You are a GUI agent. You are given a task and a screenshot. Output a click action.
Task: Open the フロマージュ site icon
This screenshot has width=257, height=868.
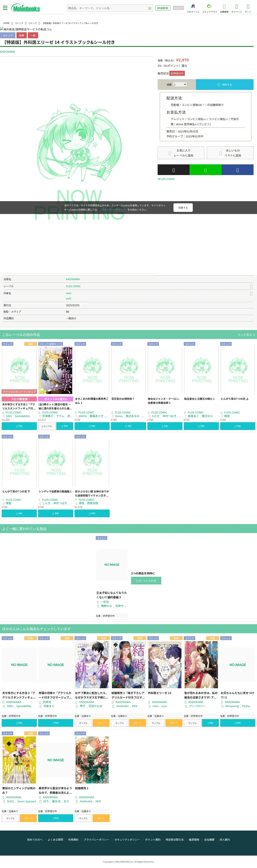point(193,8)
